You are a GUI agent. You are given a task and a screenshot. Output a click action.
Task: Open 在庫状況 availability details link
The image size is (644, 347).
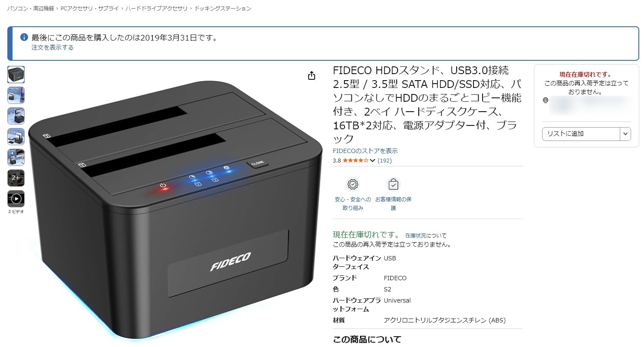tap(416, 235)
